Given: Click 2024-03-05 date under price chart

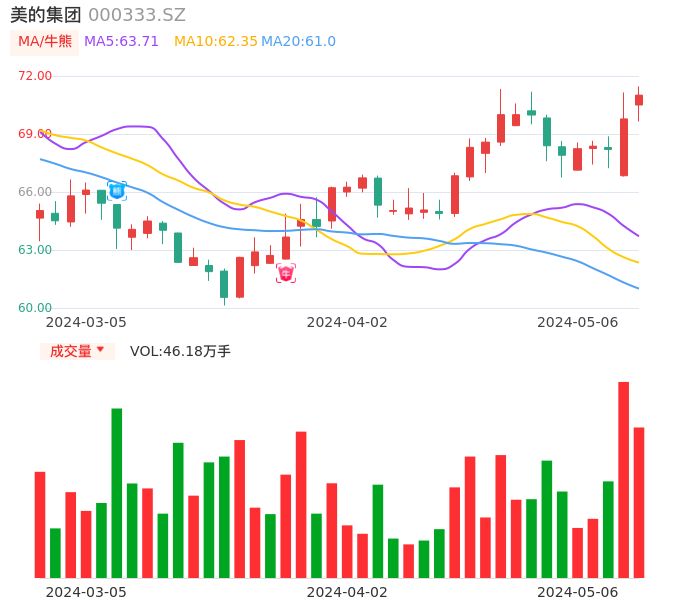Looking at the screenshot, I should tap(86, 322).
